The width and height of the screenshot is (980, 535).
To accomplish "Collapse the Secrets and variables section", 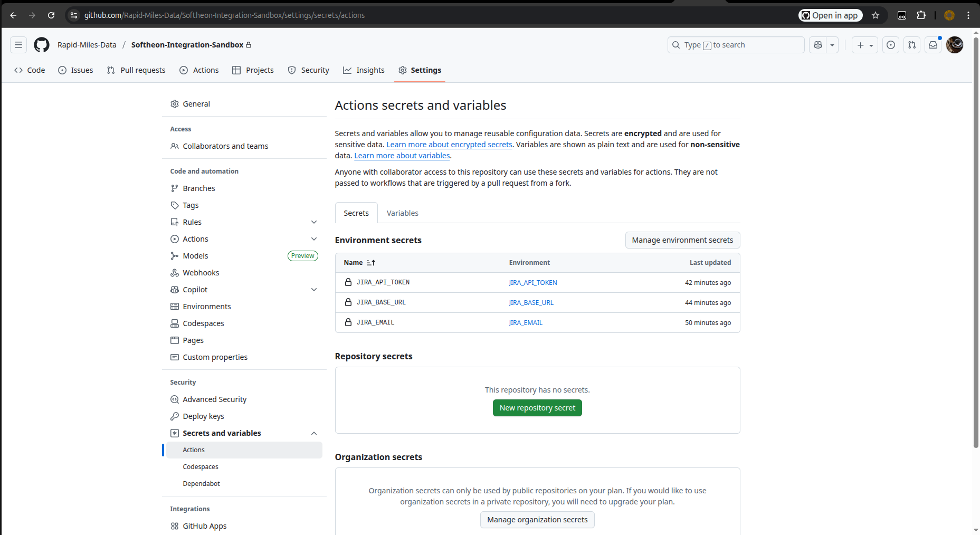I will coord(314,433).
